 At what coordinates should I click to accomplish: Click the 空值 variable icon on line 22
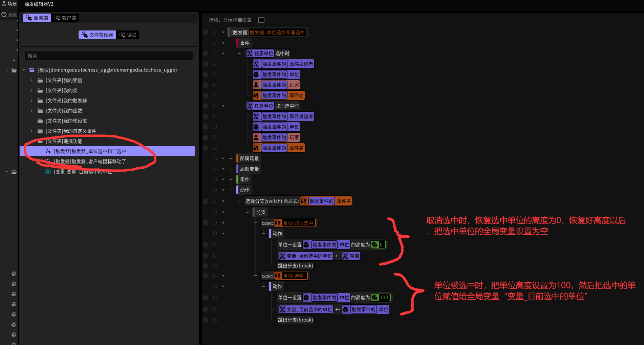345,256
